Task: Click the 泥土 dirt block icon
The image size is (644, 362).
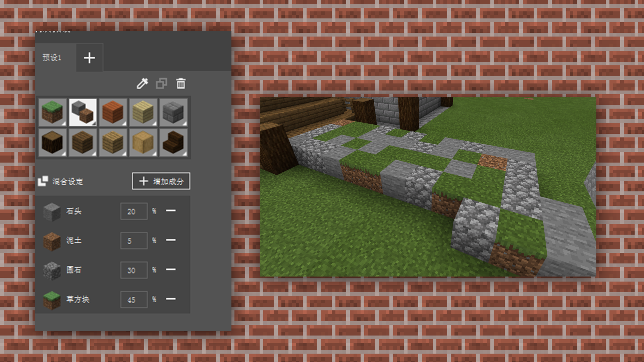Action: coord(52,241)
